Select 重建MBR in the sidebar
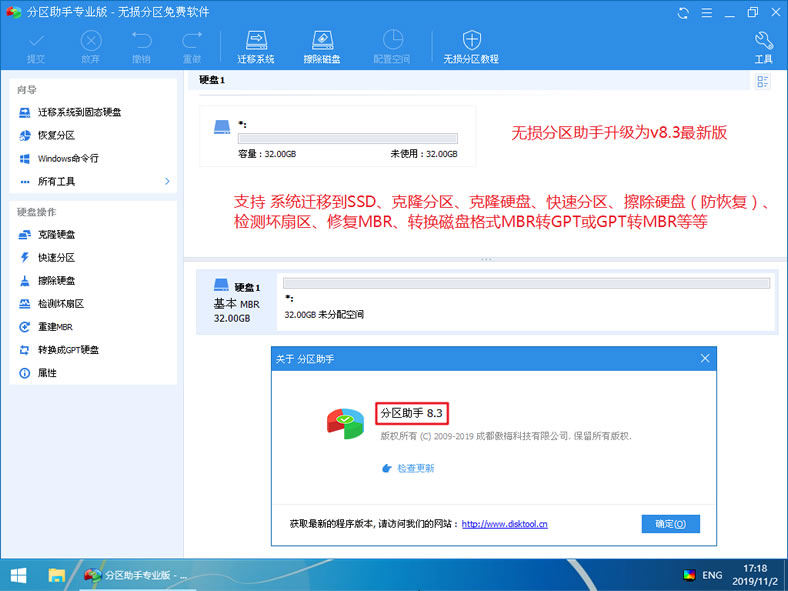 (x=55, y=327)
